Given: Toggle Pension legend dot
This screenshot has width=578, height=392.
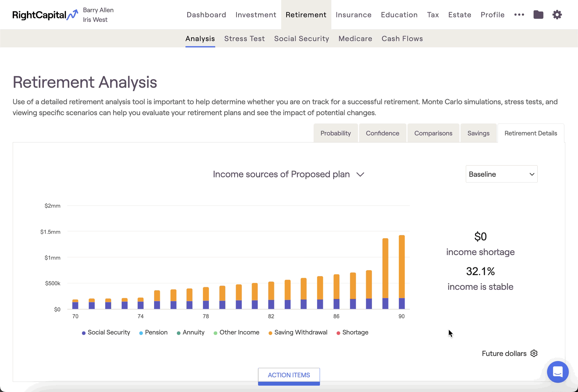Looking at the screenshot, I should click(141, 333).
